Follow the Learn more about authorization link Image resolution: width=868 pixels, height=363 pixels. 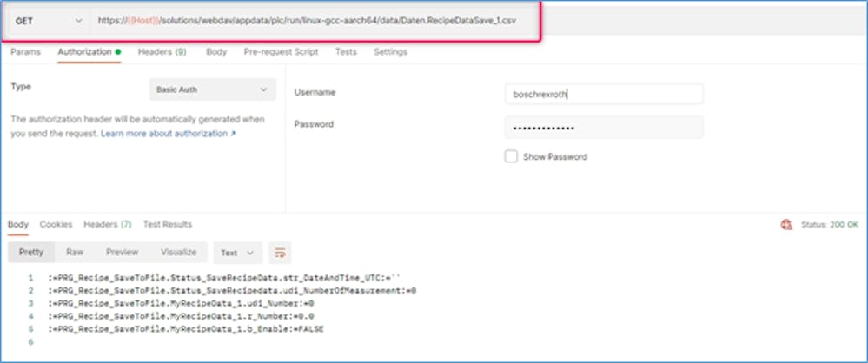pyautogui.click(x=169, y=134)
